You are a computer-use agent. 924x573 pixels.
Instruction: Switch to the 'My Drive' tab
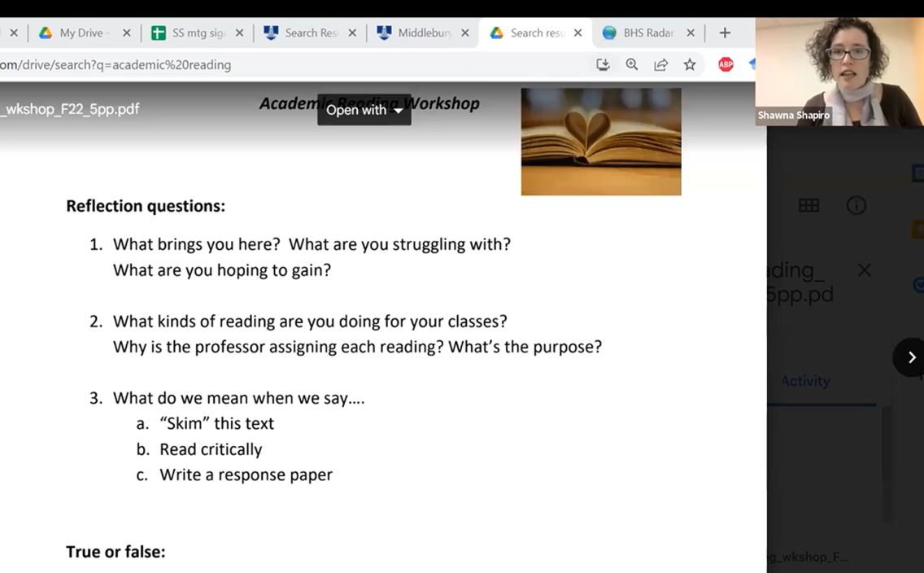[84, 33]
